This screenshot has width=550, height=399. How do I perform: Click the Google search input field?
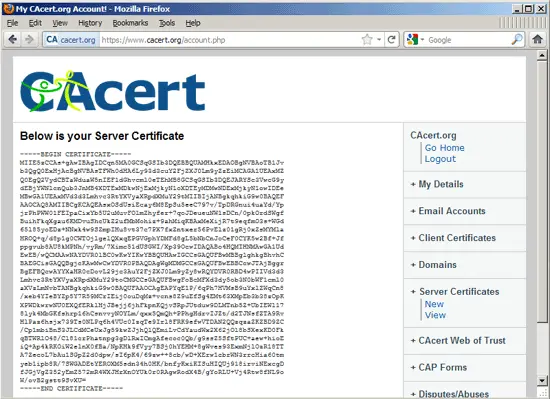click(468, 40)
